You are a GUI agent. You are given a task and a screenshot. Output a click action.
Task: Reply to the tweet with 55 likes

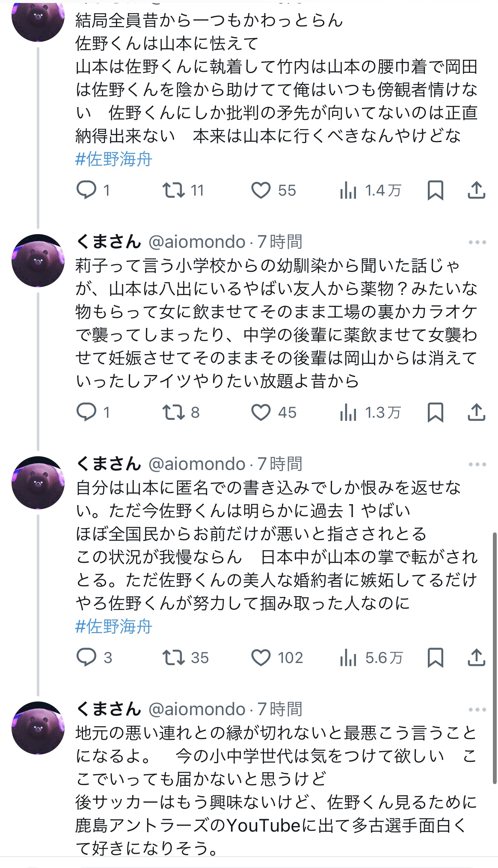(x=86, y=190)
